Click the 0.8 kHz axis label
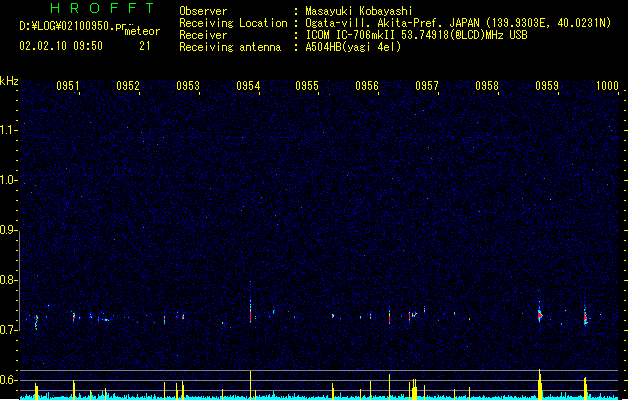Viewport: 629px width, 400px height. point(8,280)
